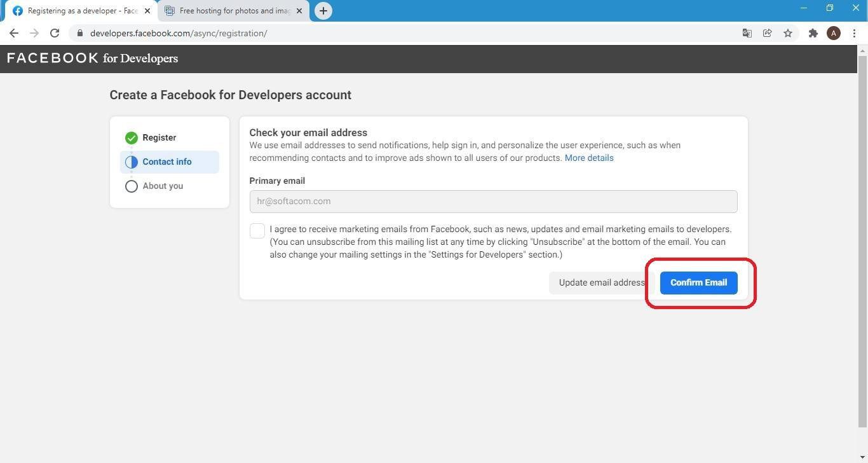Click the green Register checkmark icon
The height and width of the screenshot is (463, 868).
click(132, 138)
